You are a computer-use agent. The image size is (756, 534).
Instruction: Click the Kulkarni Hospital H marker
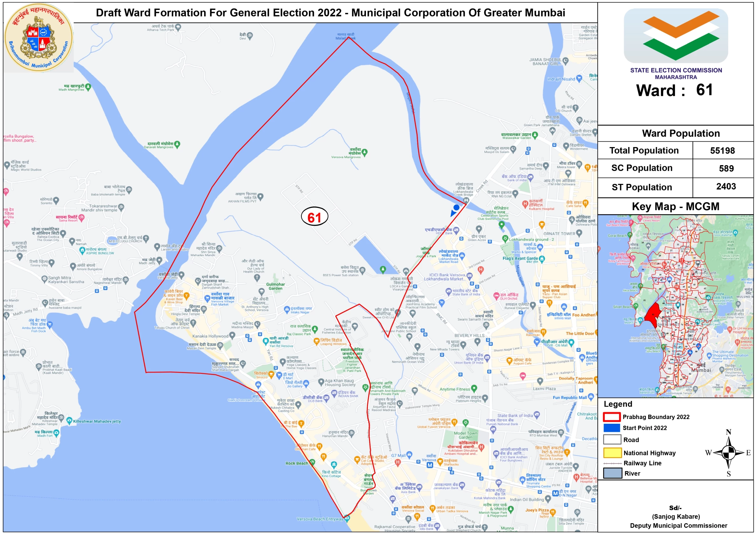[x=525, y=204]
